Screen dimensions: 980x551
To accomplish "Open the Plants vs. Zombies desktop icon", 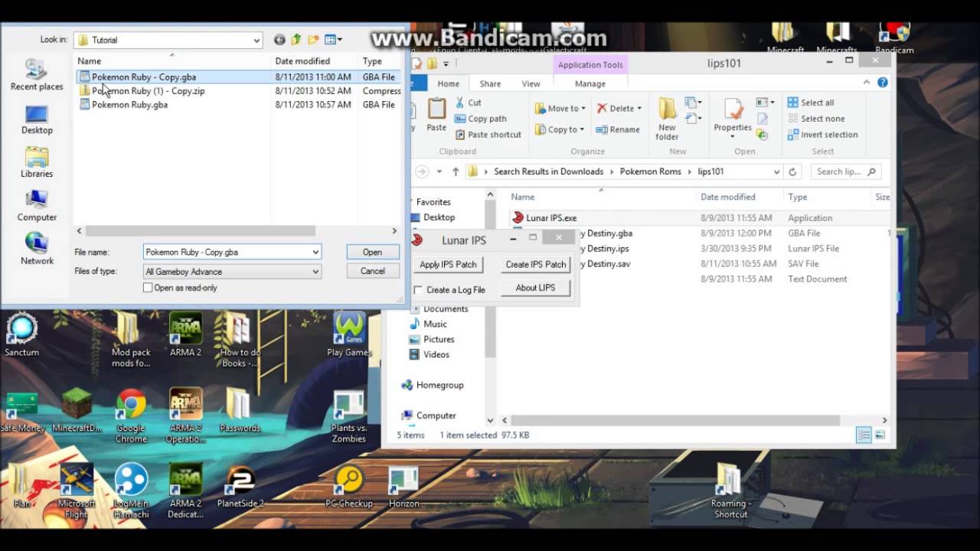I will coord(348,416).
